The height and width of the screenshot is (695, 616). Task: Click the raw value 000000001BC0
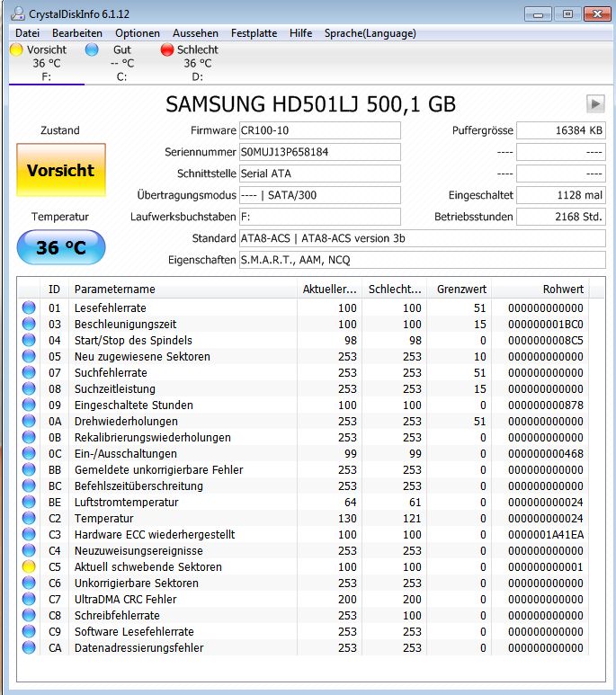click(x=546, y=324)
